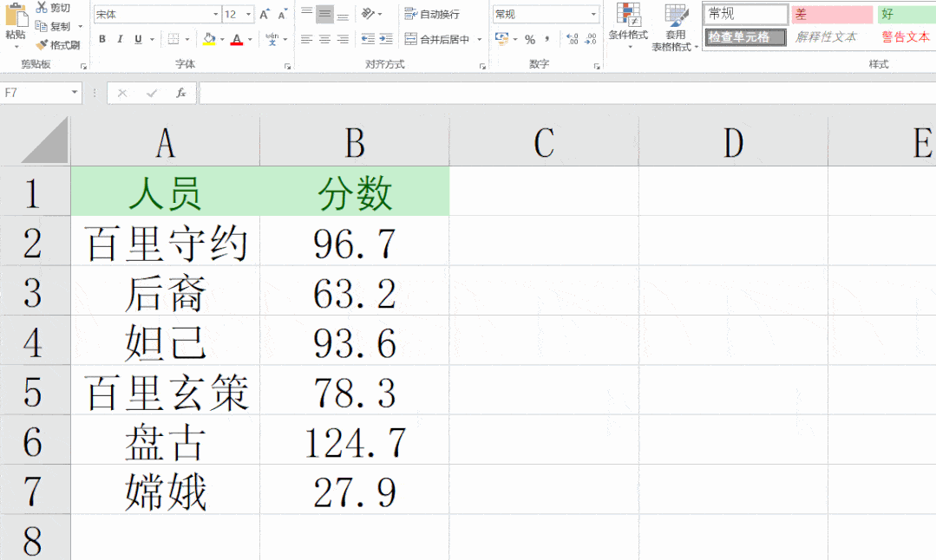Viewport: 936px width, 560px height.
Task: Apply cell borders with the border icon
Action: [x=173, y=39]
